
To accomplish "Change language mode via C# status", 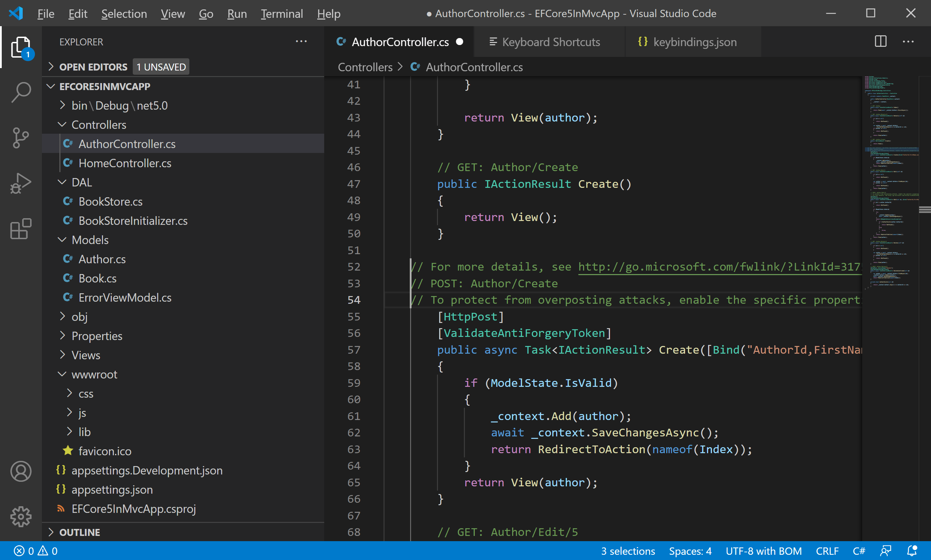I will tap(859, 551).
